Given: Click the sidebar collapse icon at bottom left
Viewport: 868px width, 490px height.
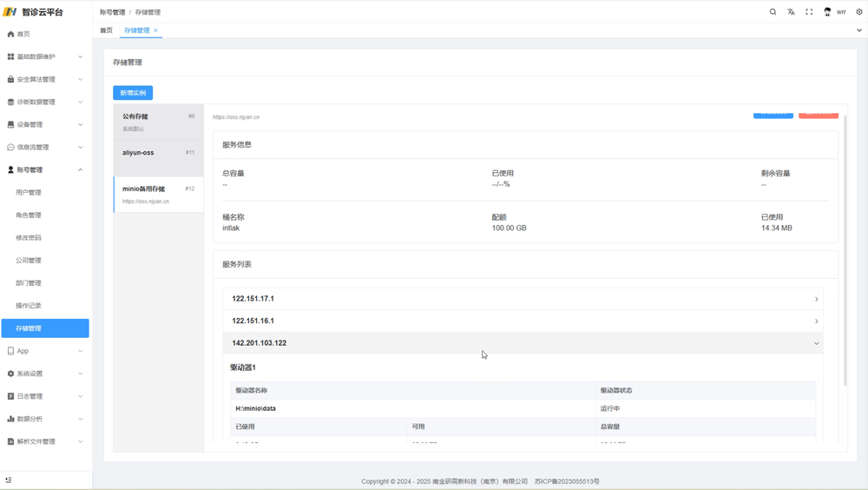Looking at the screenshot, I should coord(9,480).
